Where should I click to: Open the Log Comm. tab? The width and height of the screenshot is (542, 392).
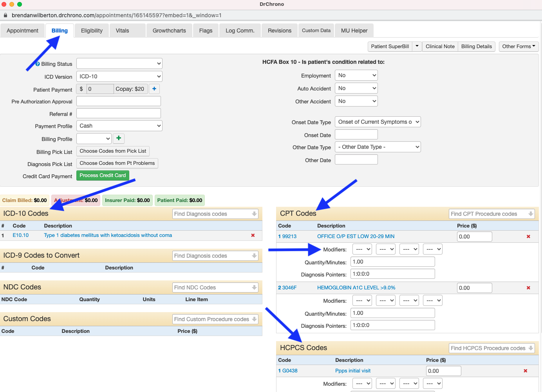pyautogui.click(x=240, y=31)
